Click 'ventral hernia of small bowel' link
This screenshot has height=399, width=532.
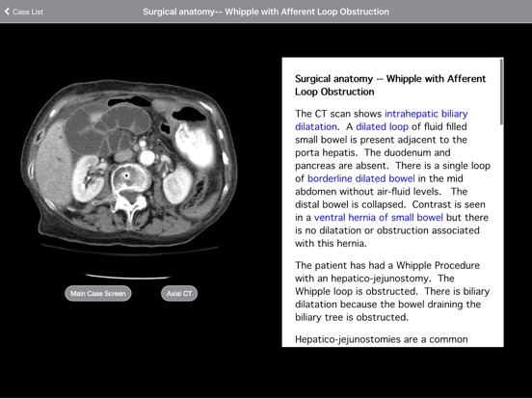[x=379, y=218]
